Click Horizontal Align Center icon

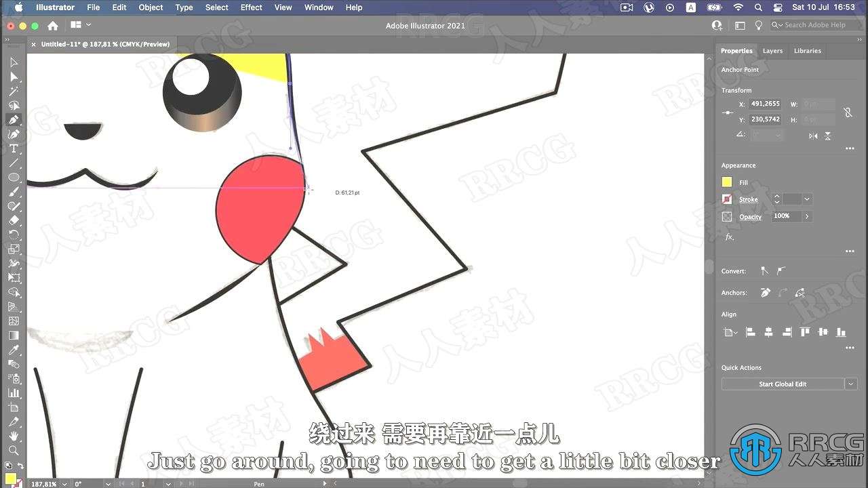pos(768,332)
